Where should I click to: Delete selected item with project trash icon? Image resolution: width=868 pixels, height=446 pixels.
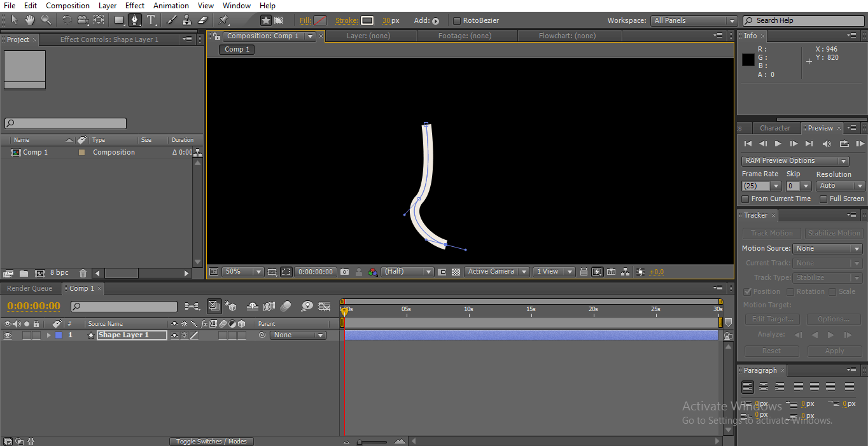tap(83, 273)
